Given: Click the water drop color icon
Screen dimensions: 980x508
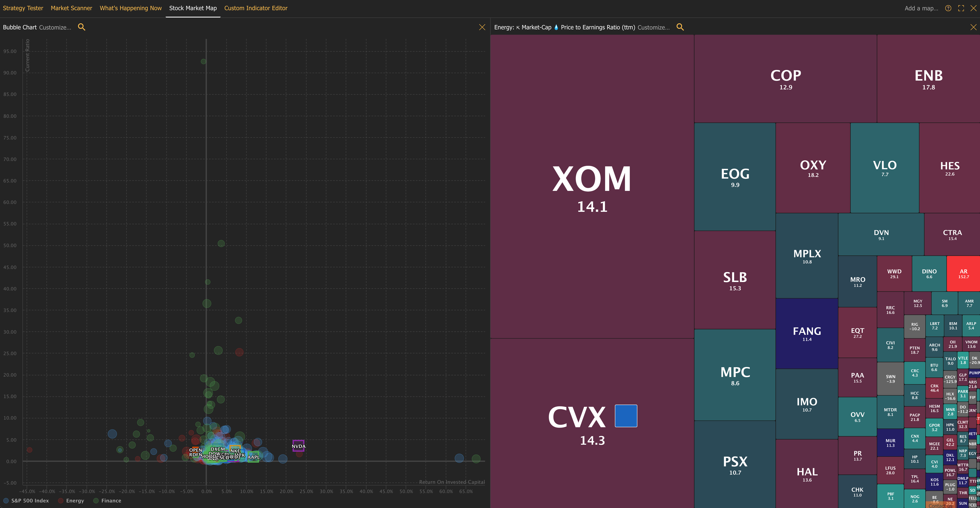Looking at the screenshot, I should [x=556, y=27].
